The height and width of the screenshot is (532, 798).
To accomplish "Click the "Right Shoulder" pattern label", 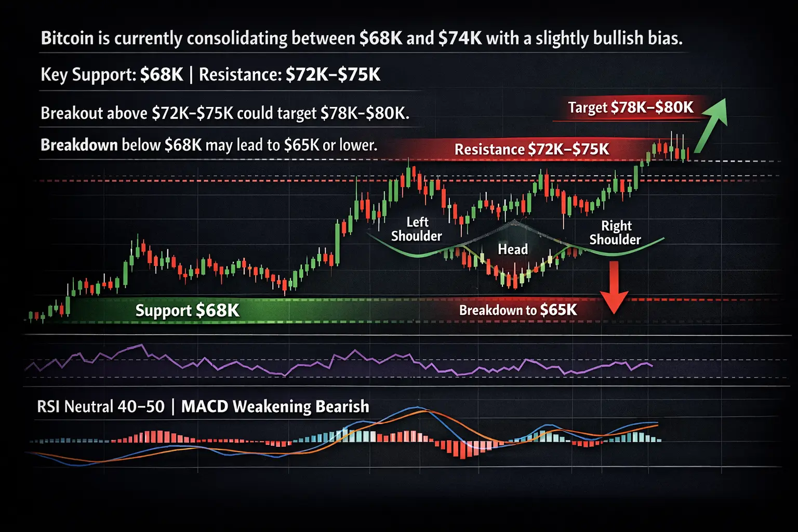I will [616, 232].
